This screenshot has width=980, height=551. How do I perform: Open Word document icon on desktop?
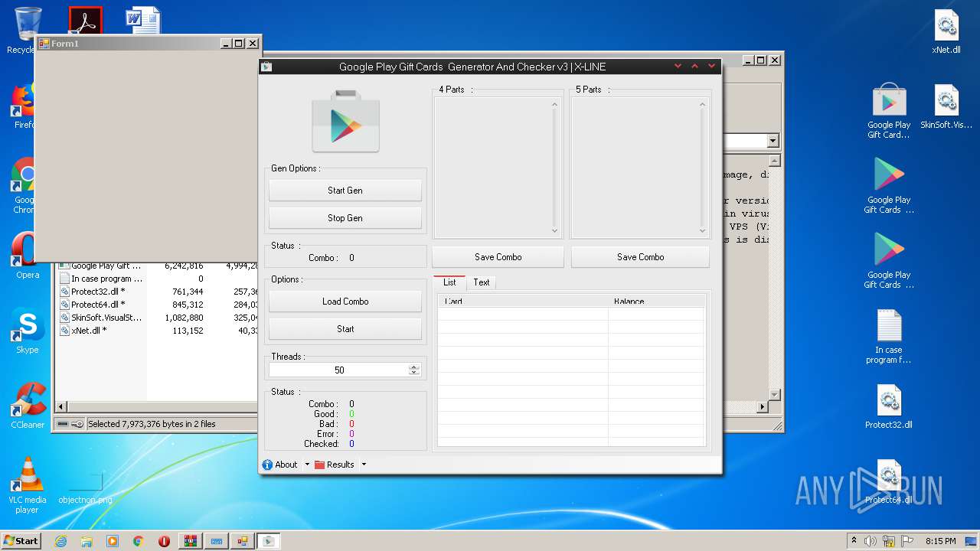tap(143, 21)
